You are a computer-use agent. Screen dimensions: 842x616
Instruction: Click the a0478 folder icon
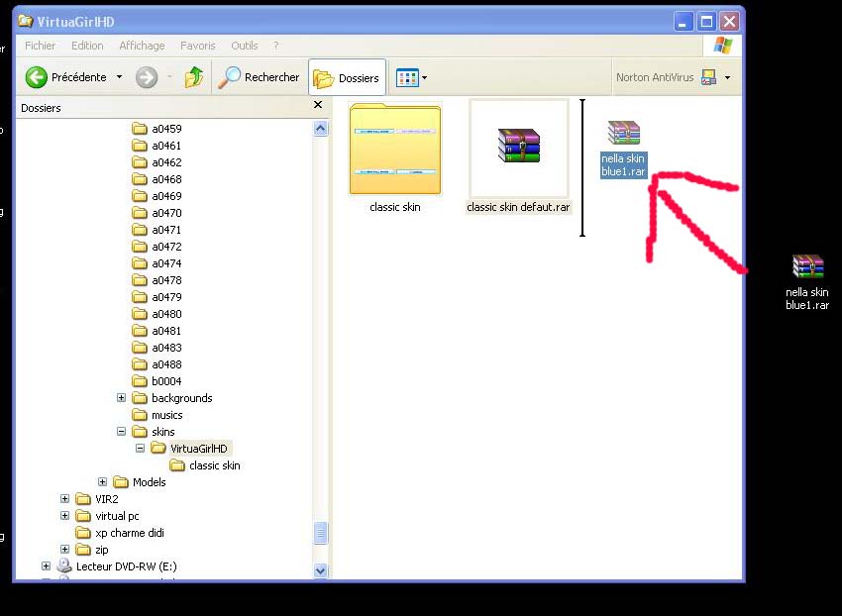point(140,280)
